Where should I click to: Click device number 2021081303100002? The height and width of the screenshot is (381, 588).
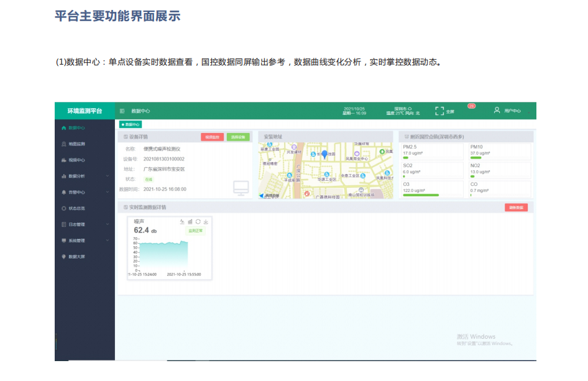(x=164, y=159)
